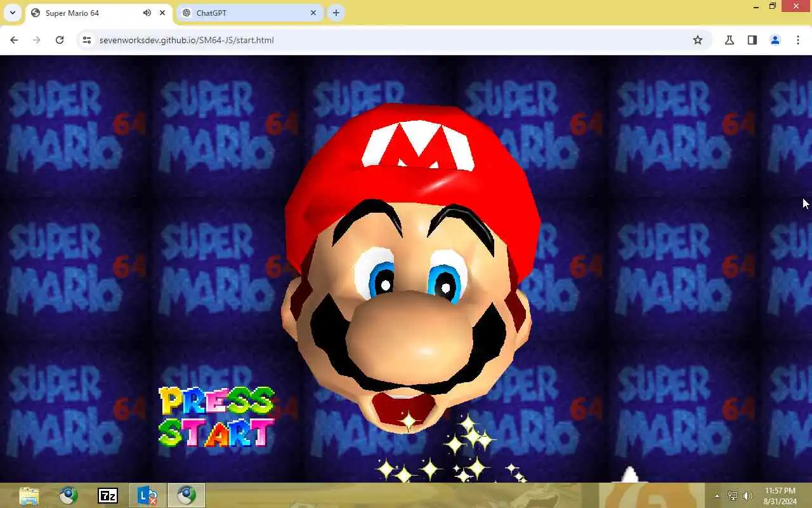
Task: Click the URL address bar
Action: click(393, 40)
